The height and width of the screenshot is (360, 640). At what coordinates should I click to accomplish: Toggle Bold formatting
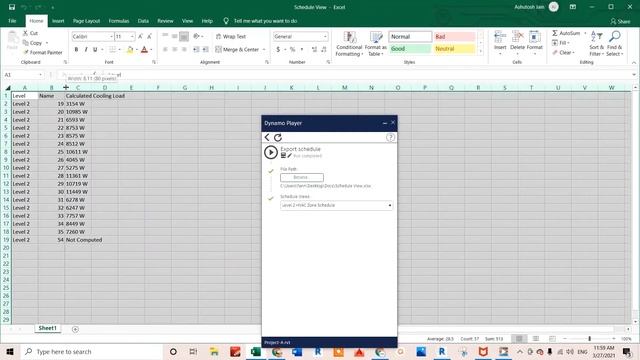click(x=76, y=49)
